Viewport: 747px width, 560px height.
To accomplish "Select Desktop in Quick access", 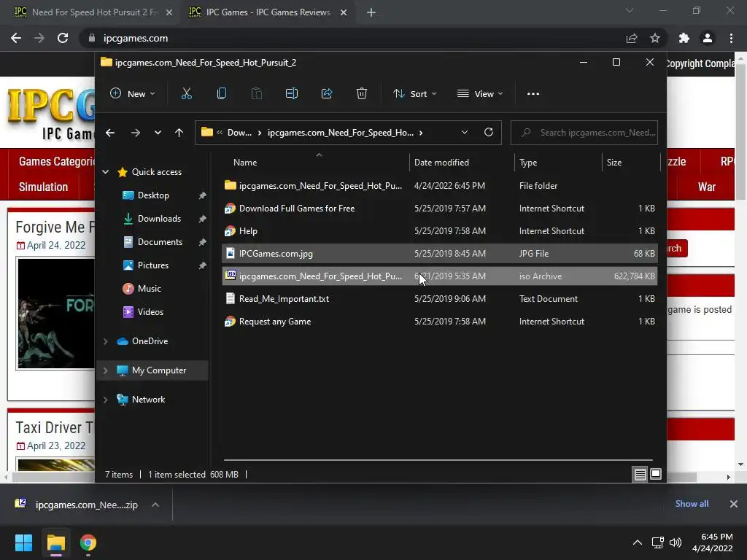I will 153,195.
